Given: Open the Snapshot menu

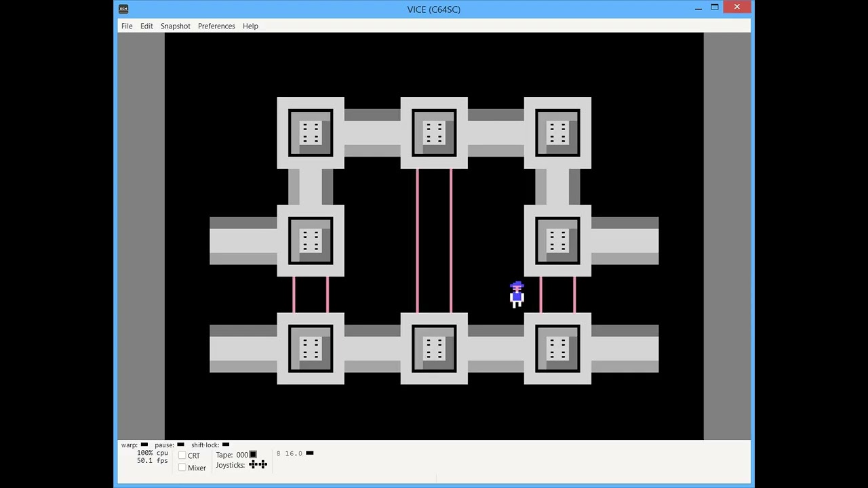Looking at the screenshot, I should (176, 26).
